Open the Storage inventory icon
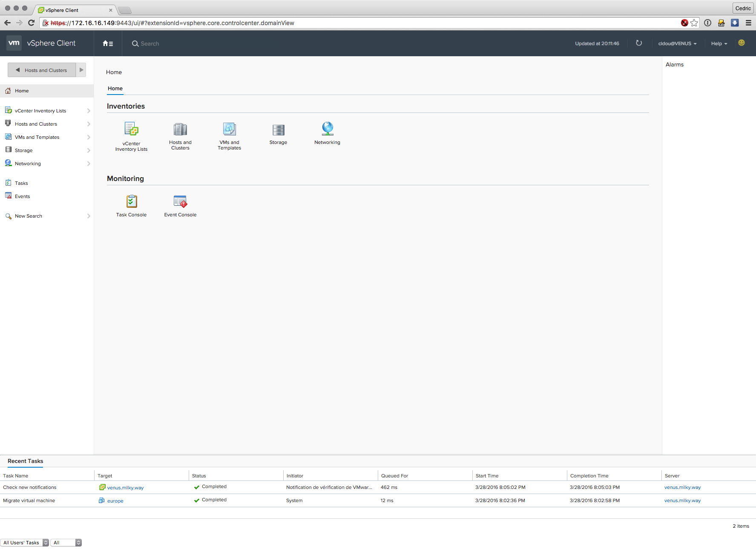756x549 pixels. click(278, 129)
